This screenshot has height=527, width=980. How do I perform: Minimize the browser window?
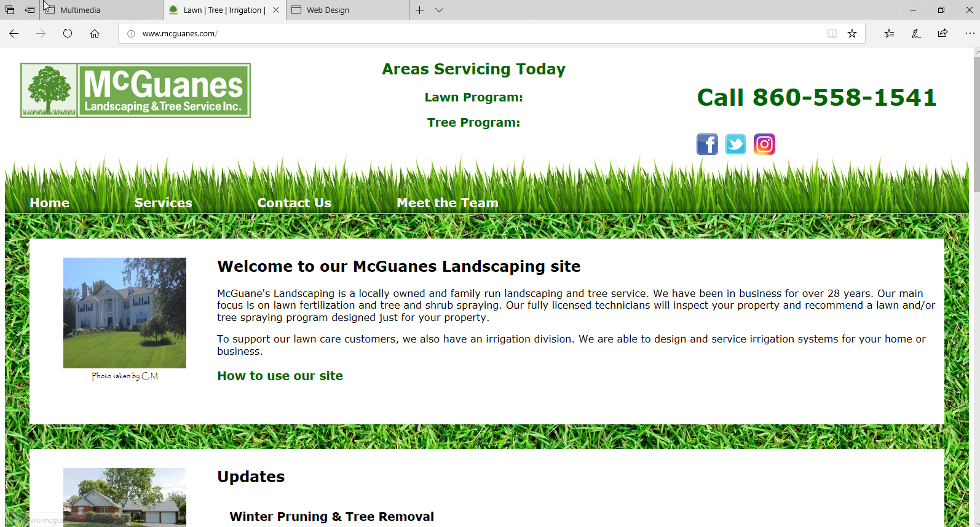point(913,10)
